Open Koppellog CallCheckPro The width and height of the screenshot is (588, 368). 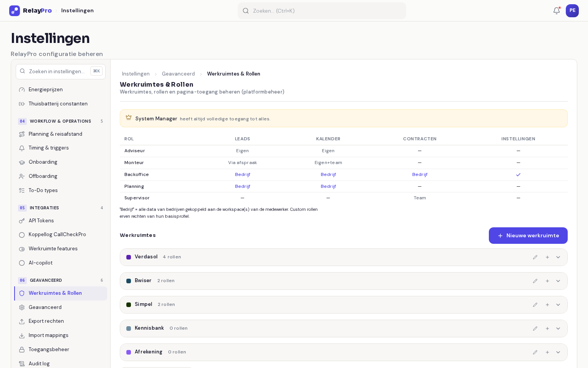pos(60,235)
